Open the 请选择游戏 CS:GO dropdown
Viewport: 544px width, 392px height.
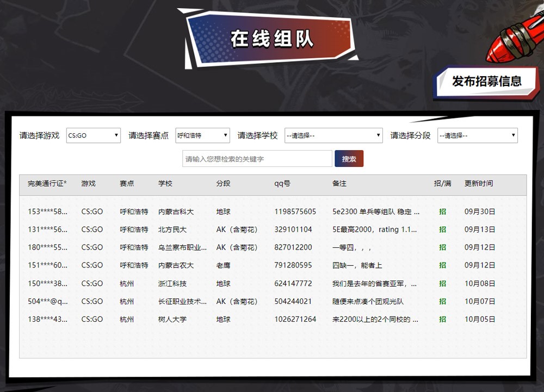[93, 135]
